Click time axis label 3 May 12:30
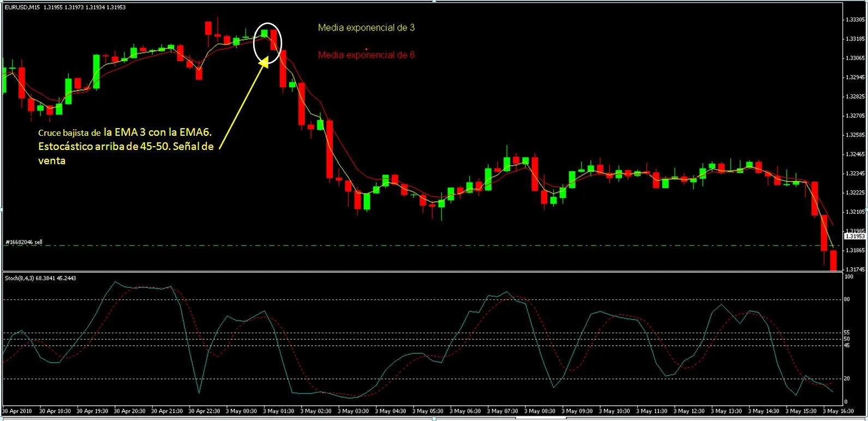Viewport: 868px width, 421px height. click(689, 411)
